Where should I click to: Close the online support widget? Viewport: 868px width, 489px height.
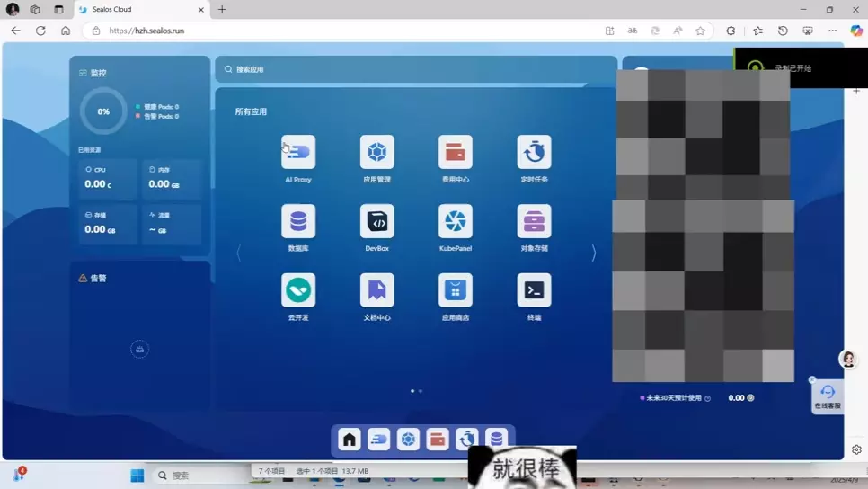[x=812, y=380]
